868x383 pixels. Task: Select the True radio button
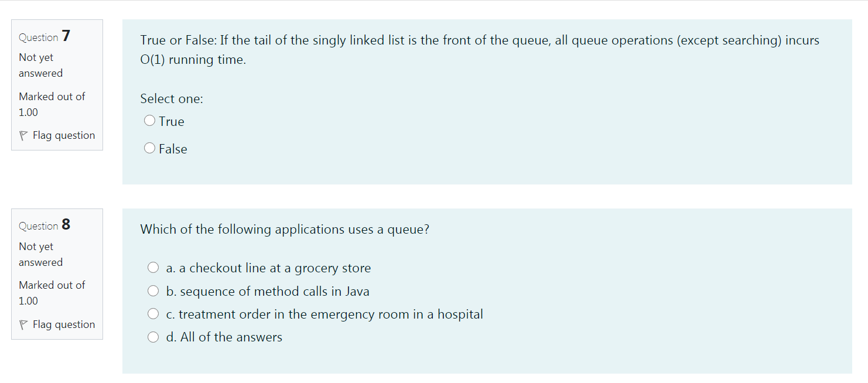[150, 121]
